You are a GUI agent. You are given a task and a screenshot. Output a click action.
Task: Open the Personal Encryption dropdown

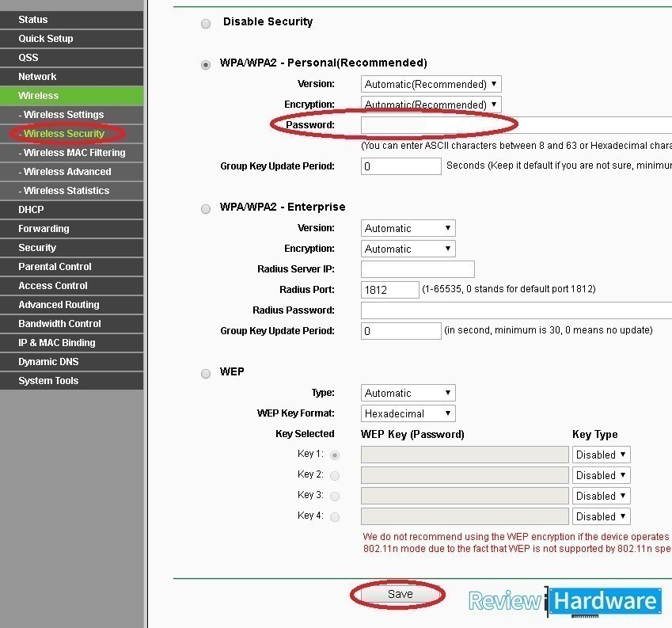point(431,105)
